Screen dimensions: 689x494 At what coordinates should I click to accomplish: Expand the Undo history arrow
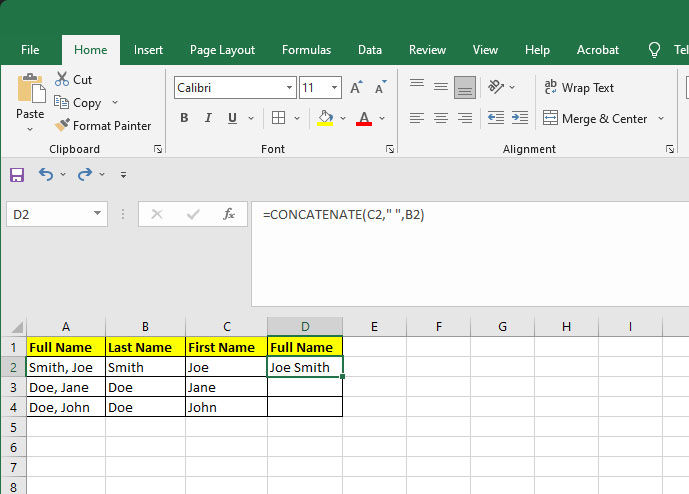(x=63, y=174)
